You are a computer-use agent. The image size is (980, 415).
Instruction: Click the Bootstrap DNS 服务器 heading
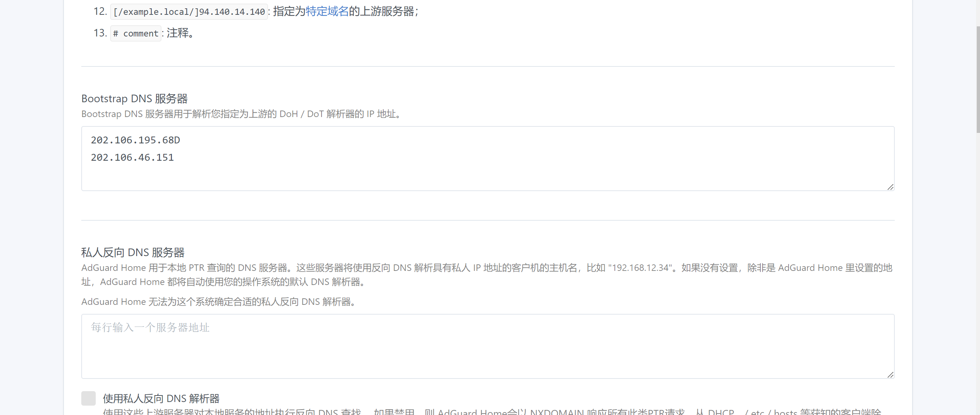[134, 99]
